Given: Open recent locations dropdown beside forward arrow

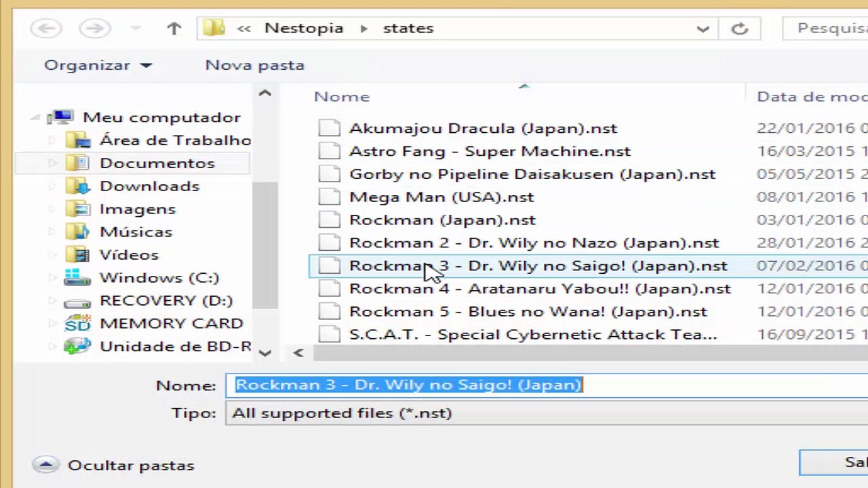Looking at the screenshot, I should coord(136,28).
